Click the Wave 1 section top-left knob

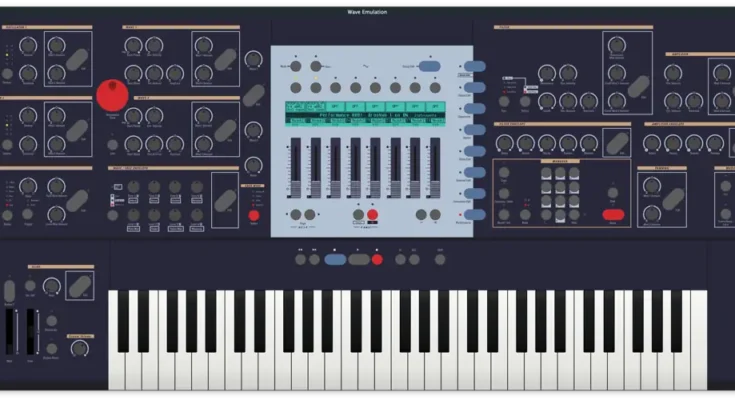point(133,45)
